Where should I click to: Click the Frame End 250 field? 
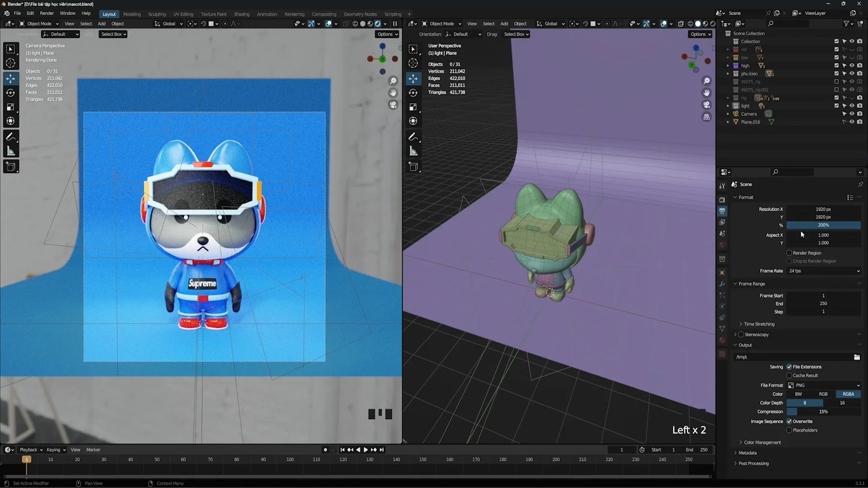point(824,304)
